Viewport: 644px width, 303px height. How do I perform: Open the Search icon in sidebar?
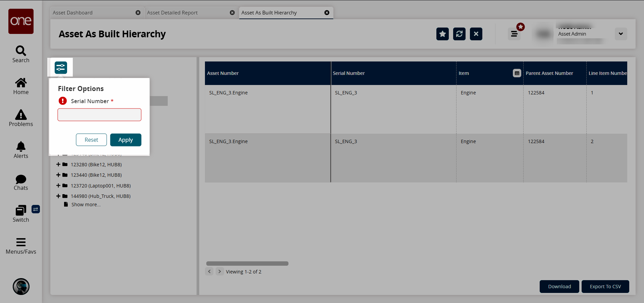coord(21,51)
